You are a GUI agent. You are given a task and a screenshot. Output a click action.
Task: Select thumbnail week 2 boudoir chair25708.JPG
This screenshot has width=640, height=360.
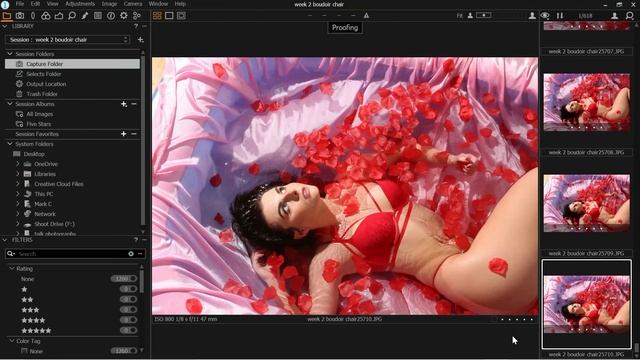587,102
